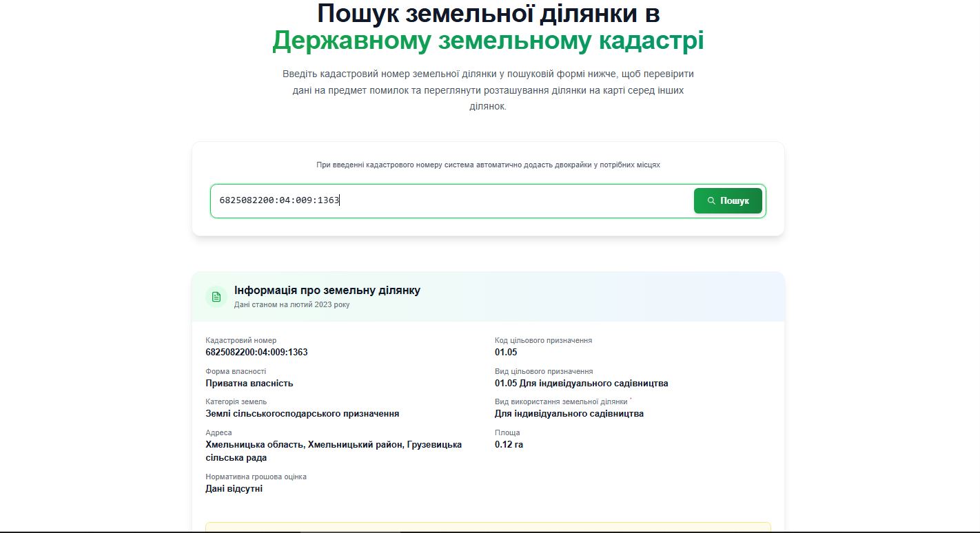Click the green Пошук search button

[x=728, y=201]
